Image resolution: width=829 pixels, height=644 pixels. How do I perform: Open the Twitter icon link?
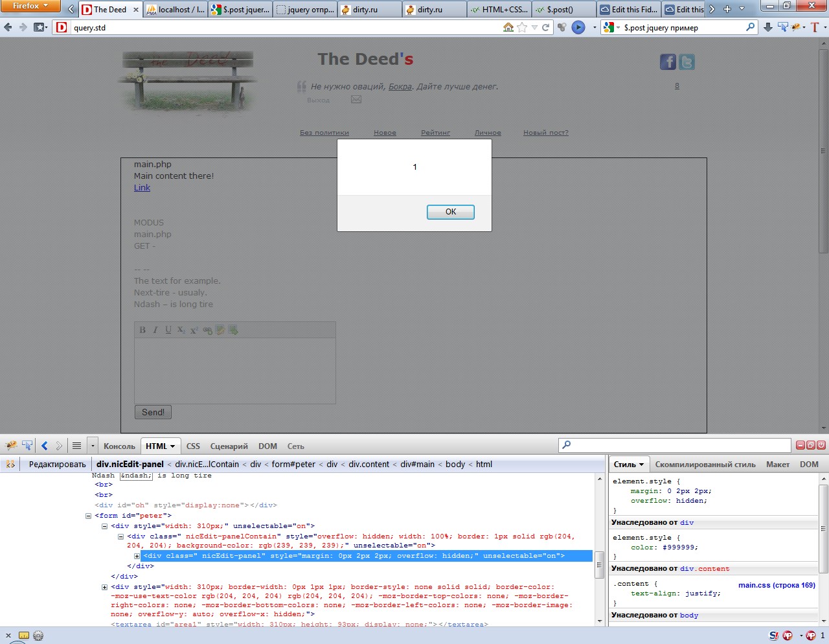[x=687, y=62]
